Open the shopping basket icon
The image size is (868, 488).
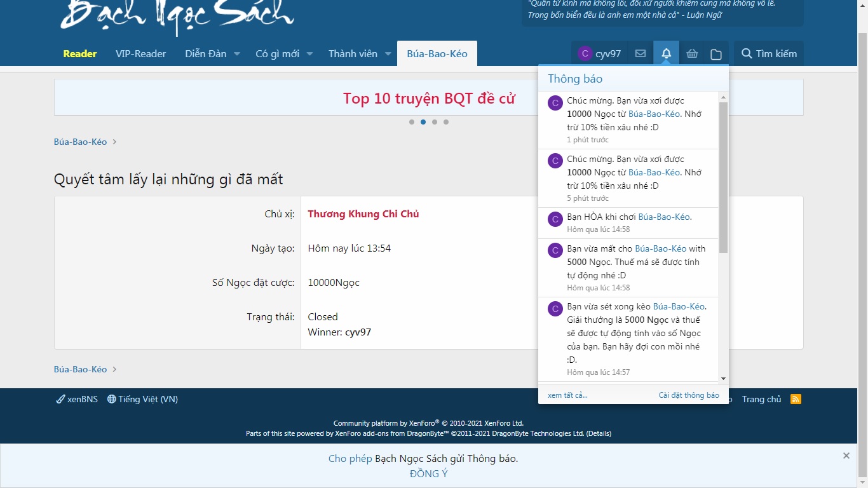click(692, 54)
